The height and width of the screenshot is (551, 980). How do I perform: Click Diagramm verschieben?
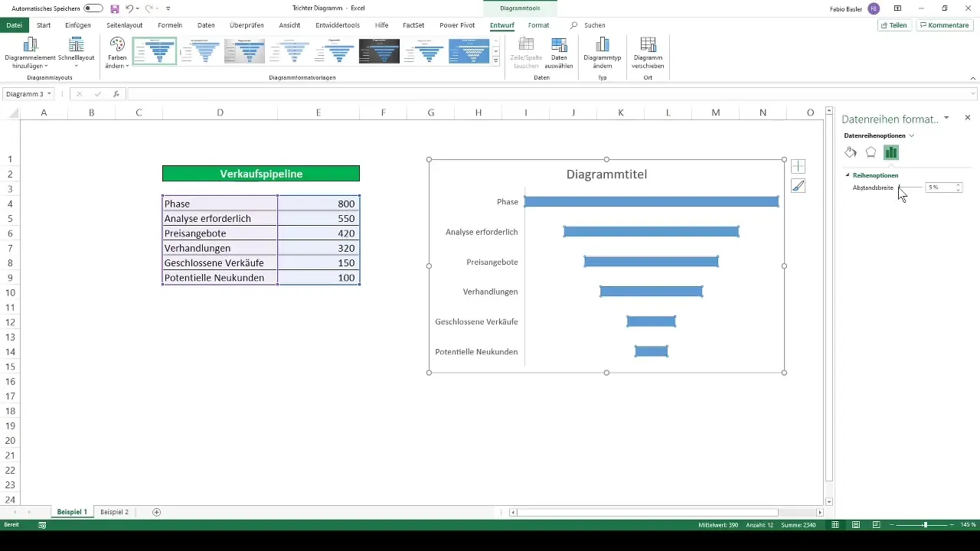click(x=648, y=52)
